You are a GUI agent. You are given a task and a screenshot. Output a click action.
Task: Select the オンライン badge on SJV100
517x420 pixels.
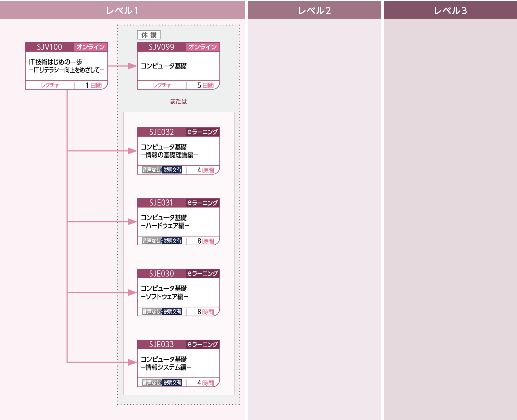(91, 47)
